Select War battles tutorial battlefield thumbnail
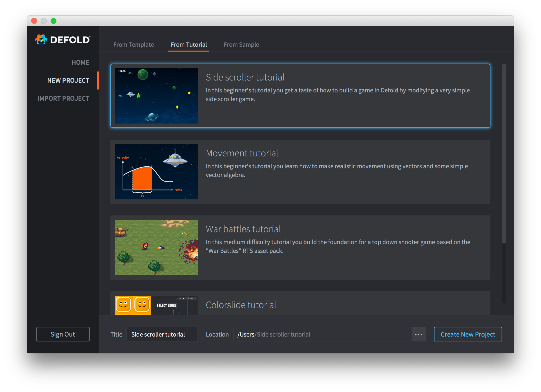 156,248
